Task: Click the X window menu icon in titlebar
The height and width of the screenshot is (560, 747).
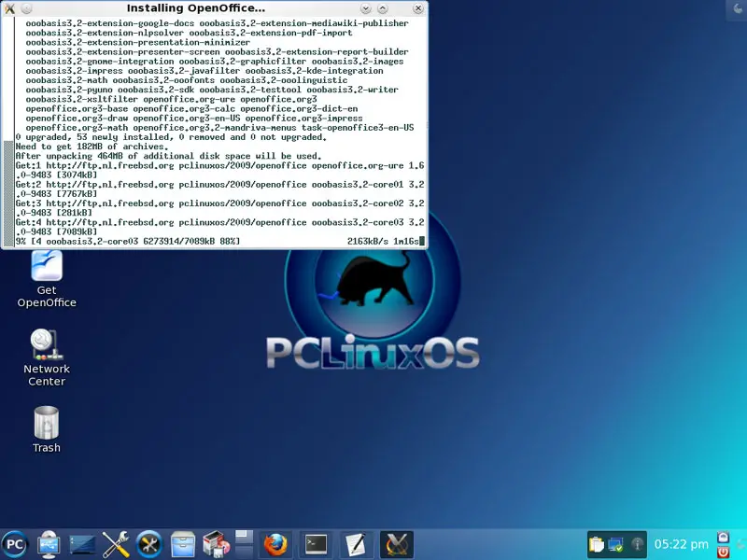Action: tap(9, 8)
